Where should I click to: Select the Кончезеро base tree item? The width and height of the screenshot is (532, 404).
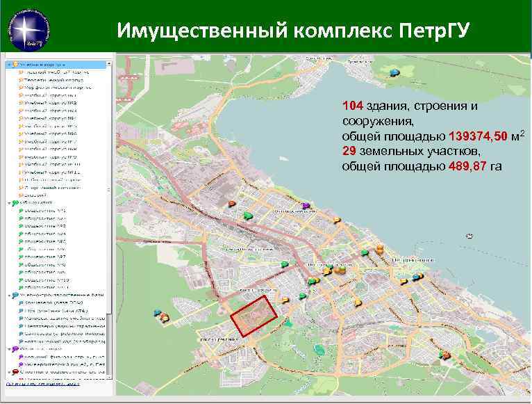point(51,302)
